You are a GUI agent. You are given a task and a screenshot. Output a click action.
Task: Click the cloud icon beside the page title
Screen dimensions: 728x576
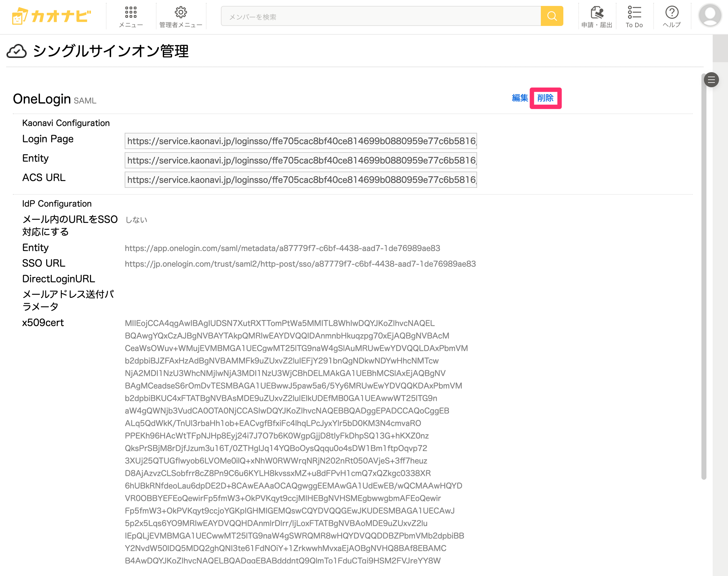point(17,51)
